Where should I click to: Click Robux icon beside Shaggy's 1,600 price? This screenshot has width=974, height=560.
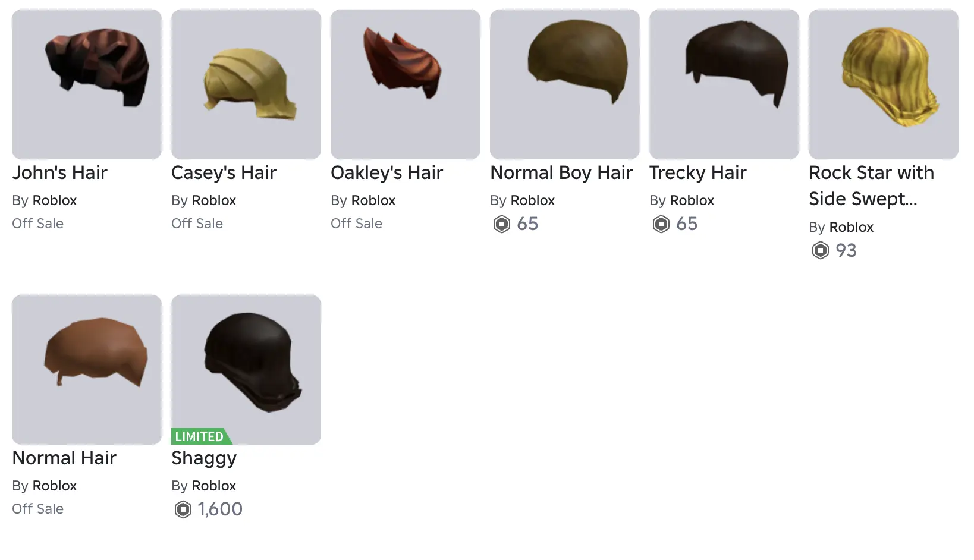click(183, 509)
